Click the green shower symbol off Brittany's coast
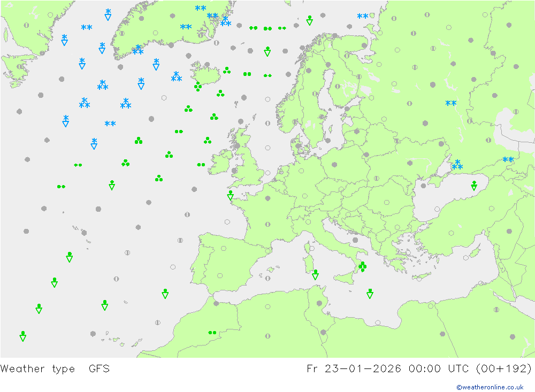 point(230,195)
